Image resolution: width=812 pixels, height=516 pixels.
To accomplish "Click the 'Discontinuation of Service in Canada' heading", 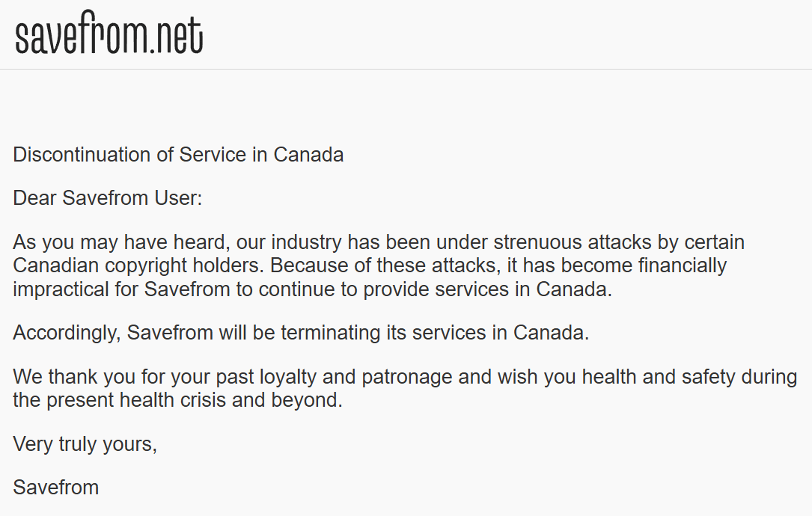I will [x=178, y=155].
